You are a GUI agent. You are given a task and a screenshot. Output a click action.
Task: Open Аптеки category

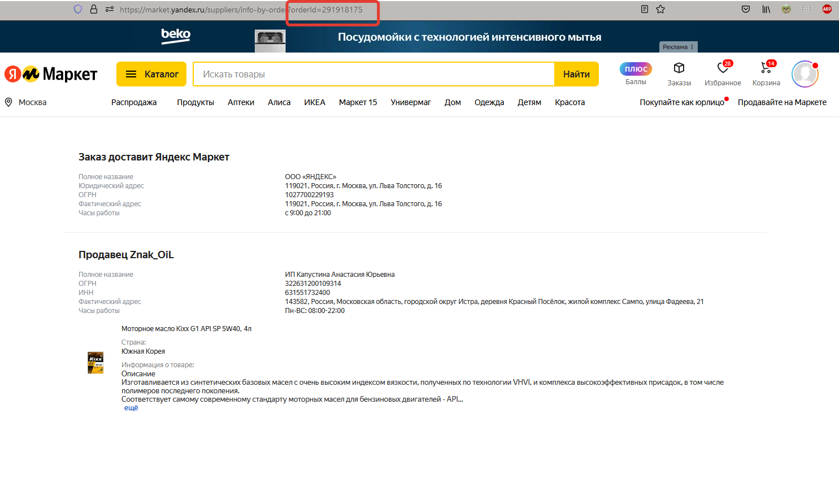click(241, 102)
